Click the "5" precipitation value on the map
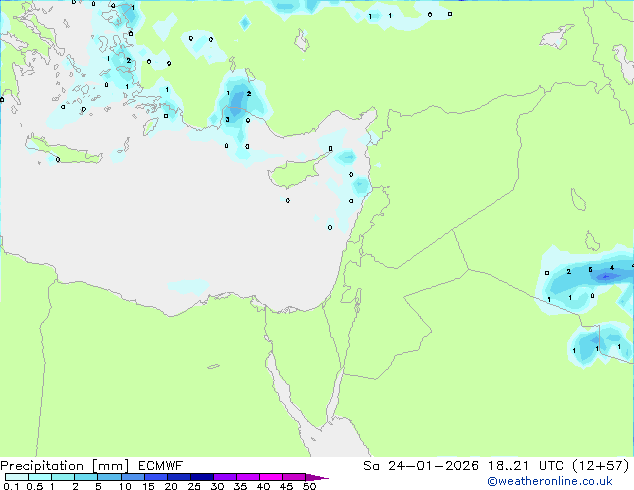 (590, 270)
